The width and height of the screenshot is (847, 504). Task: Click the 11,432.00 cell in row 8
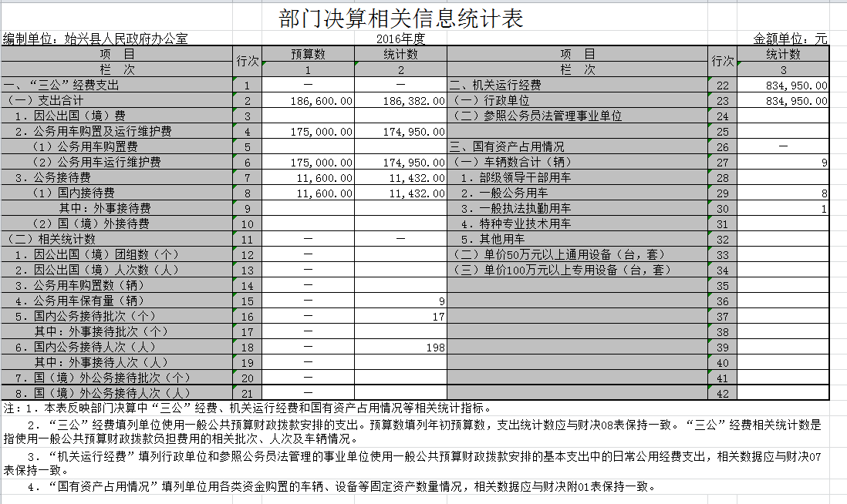click(401, 193)
